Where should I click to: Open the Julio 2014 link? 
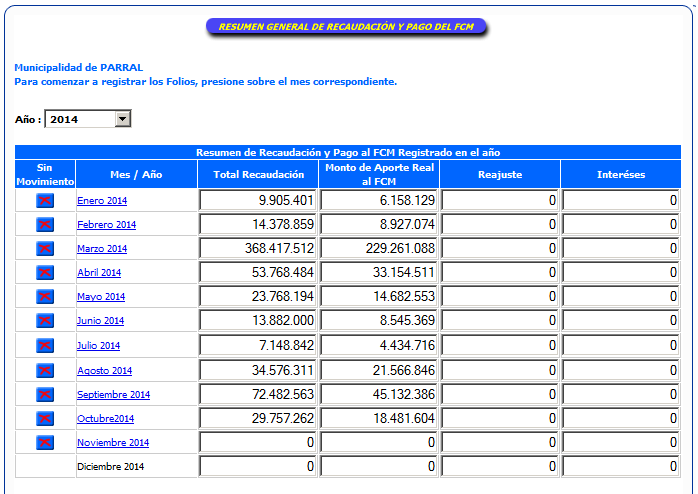tap(98, 346)
